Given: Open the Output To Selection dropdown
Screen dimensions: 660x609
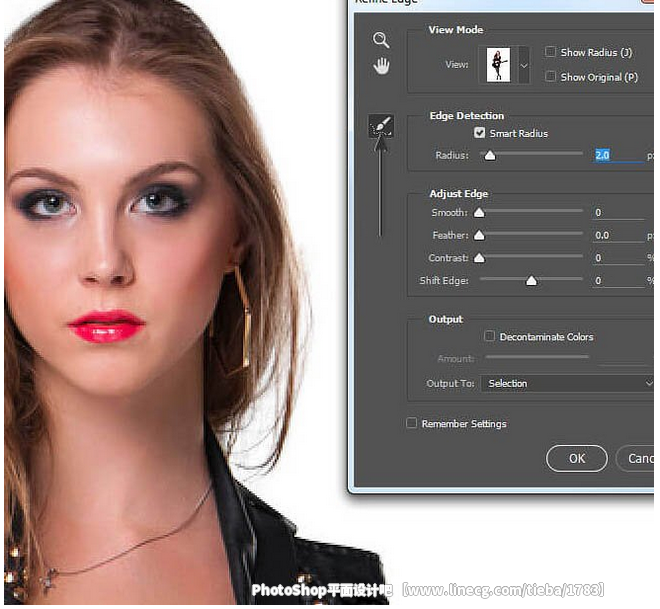Looking at the screenshot, I should [568, 383].
